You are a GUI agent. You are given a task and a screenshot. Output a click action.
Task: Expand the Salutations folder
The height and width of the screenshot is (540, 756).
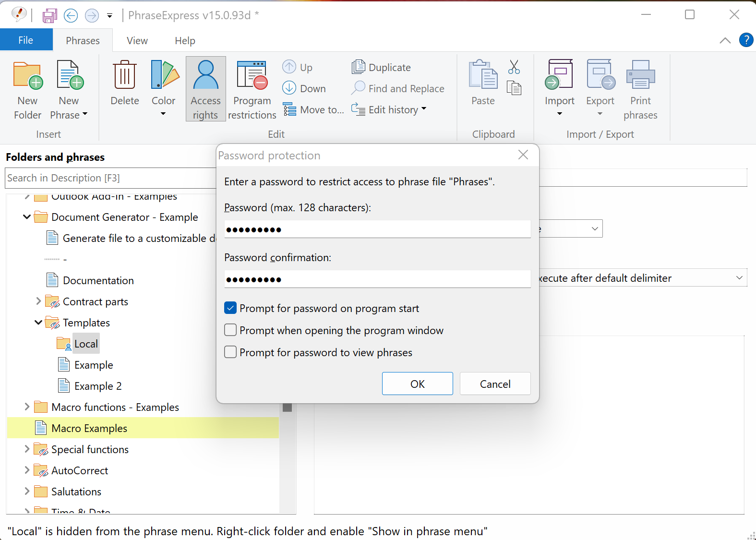(27, 492)
